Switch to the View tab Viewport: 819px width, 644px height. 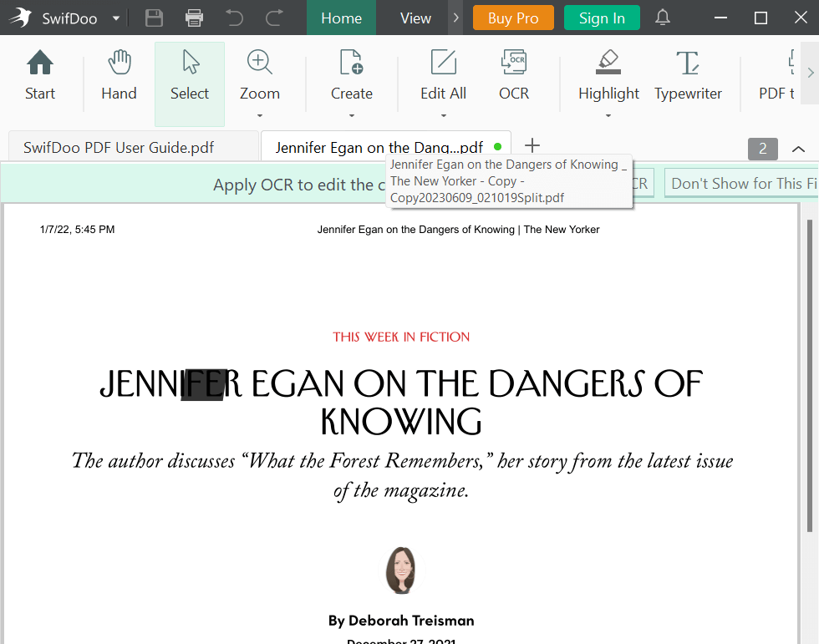tap(415, 18)
